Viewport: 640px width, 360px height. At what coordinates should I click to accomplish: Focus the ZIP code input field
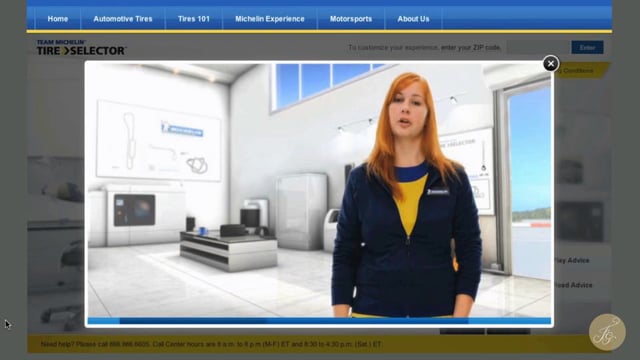tap(538, 47)
